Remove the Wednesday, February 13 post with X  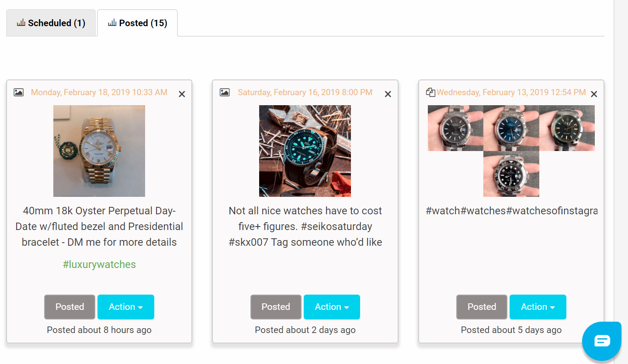pos(593,94)
